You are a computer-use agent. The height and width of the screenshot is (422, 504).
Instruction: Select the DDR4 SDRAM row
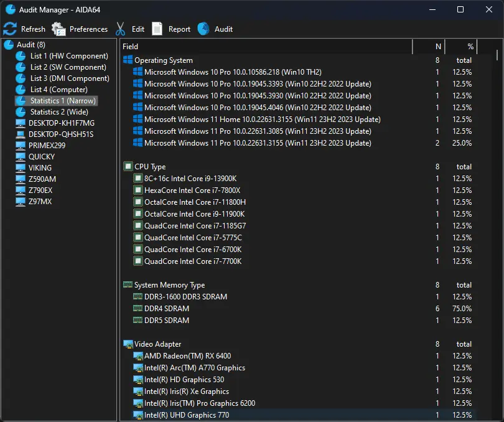(297, 309)
